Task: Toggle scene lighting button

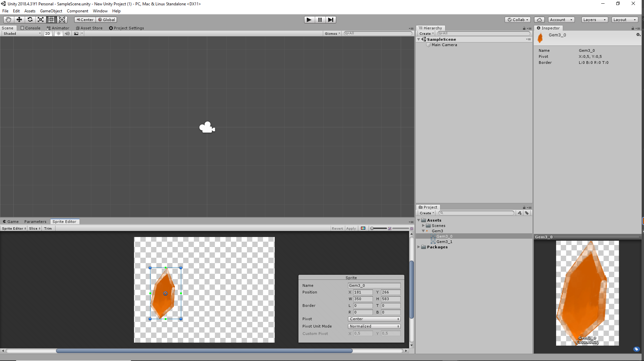Action: pos(58,33)
